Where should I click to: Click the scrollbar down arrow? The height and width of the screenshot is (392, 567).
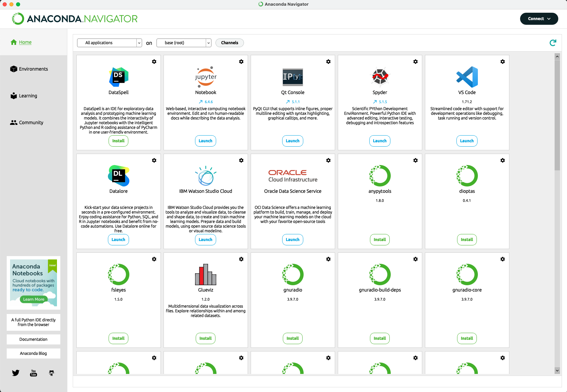(557, 371)
